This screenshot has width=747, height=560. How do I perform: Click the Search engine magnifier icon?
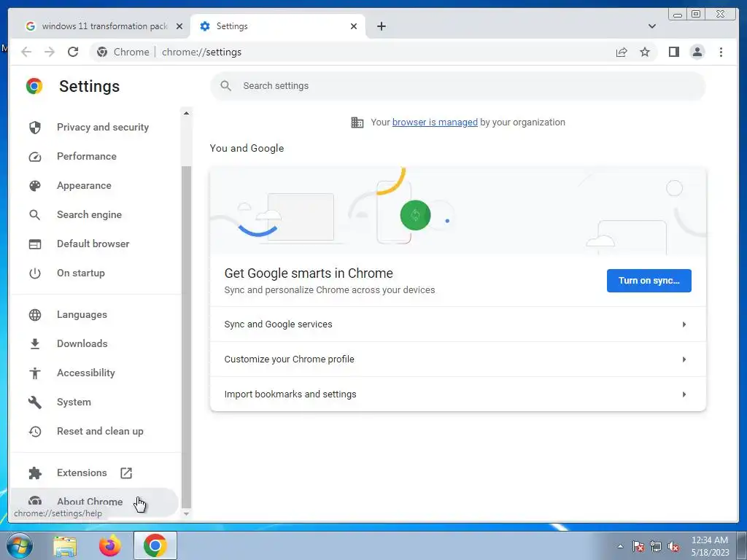[35, 215]
